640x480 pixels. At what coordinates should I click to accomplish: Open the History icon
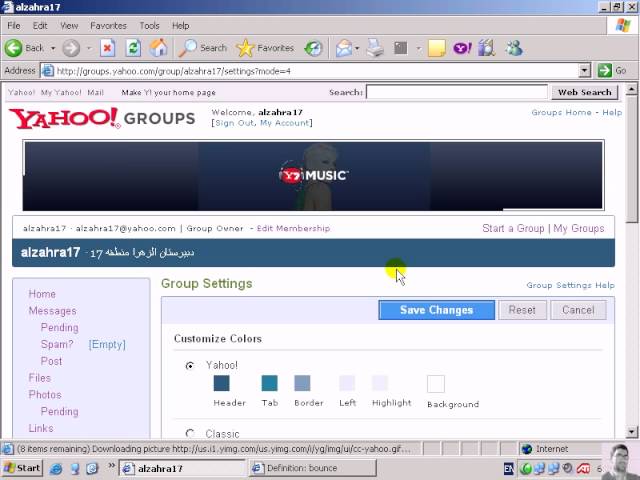(313, 48)
